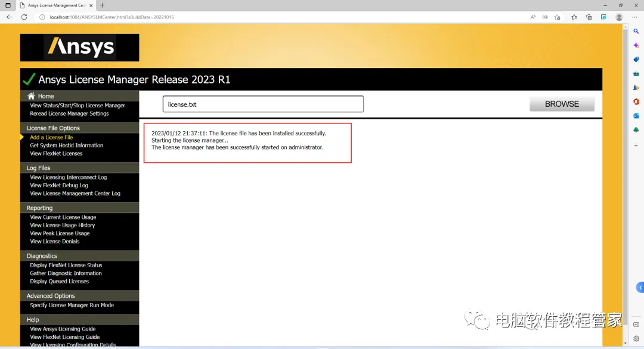
Task: Open Shopping tag icon in sidebar
Action: [636, 60]
